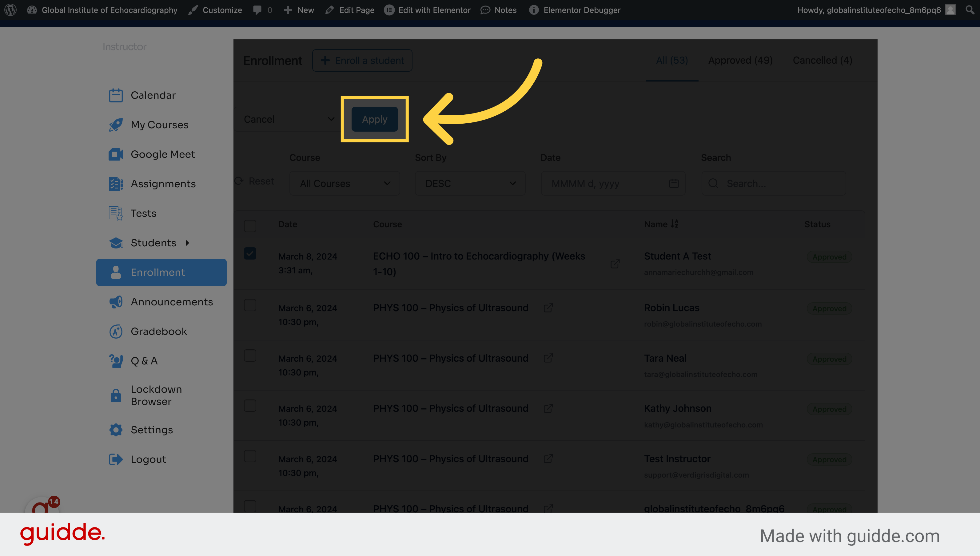Check the Test Instructor row checkbox

[x=250, y=456]
